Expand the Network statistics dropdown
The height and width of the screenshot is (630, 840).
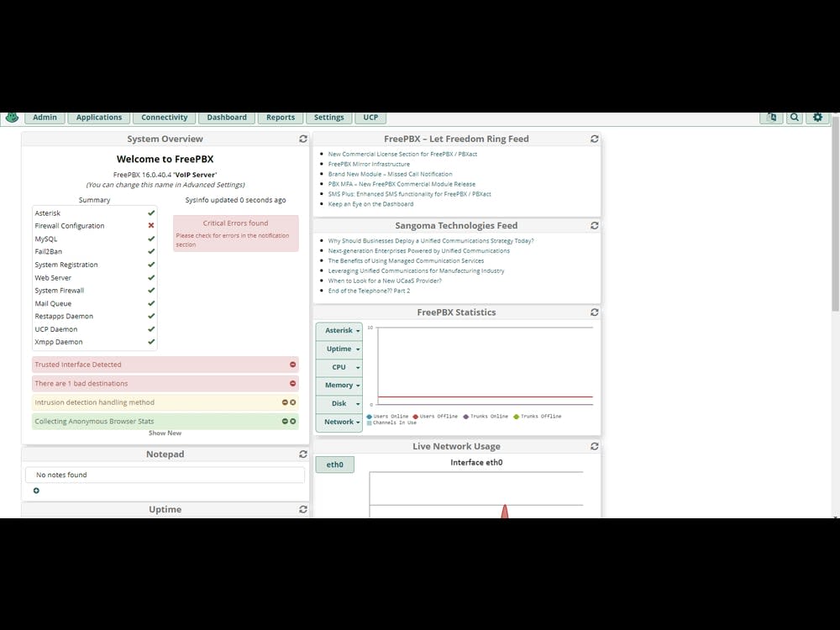339,423
